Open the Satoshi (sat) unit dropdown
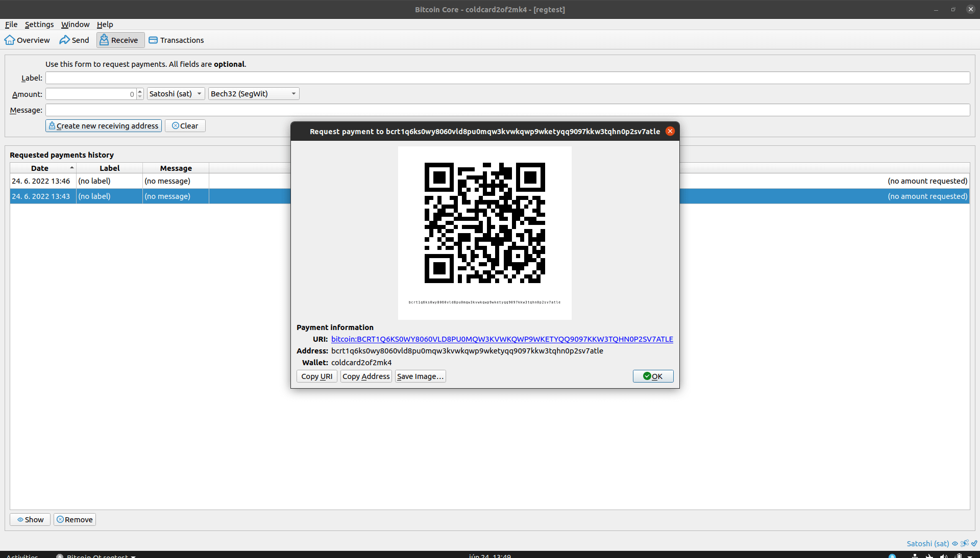 coord(176,94)
